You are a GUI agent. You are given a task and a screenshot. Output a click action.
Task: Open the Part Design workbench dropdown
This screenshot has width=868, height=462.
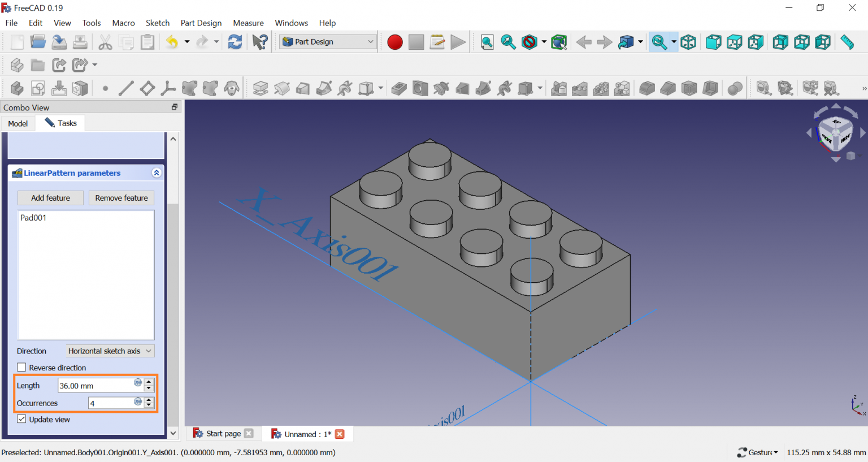[x=328, y=42]
